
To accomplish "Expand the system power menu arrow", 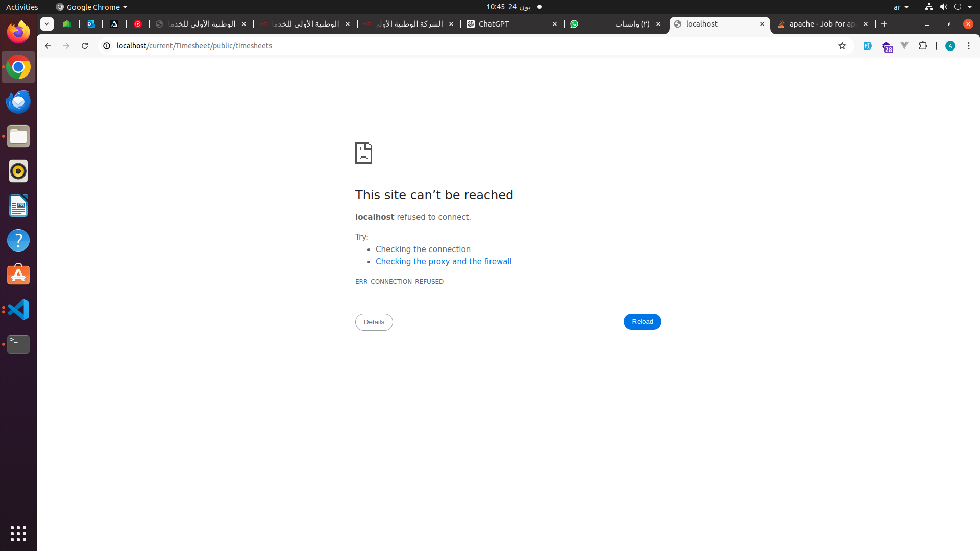I will pos(970,7).
